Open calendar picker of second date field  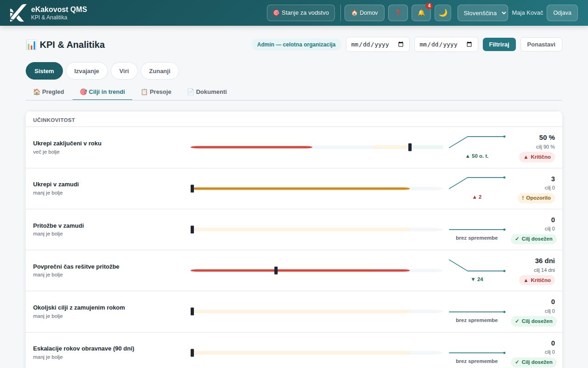point(469,45)
